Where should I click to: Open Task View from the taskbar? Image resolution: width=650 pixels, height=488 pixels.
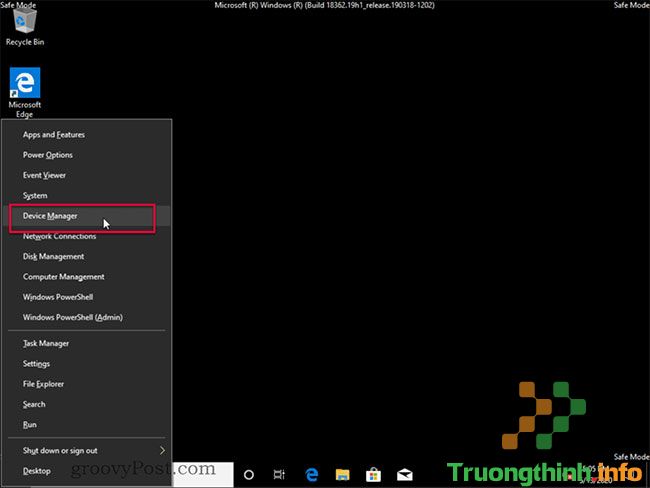(279, 475)
